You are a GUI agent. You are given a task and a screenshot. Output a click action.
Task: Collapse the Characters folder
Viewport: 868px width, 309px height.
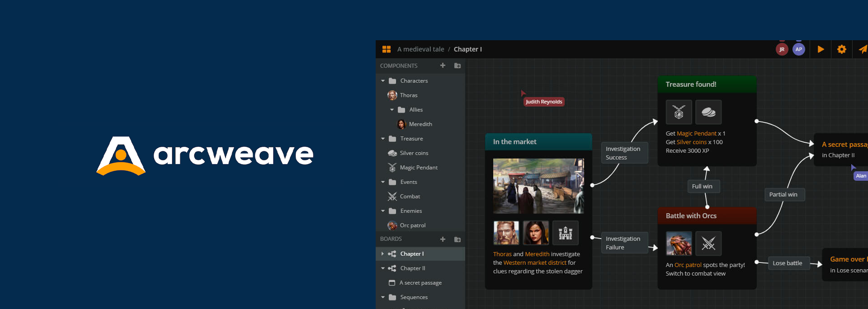(x=383, y=81)
